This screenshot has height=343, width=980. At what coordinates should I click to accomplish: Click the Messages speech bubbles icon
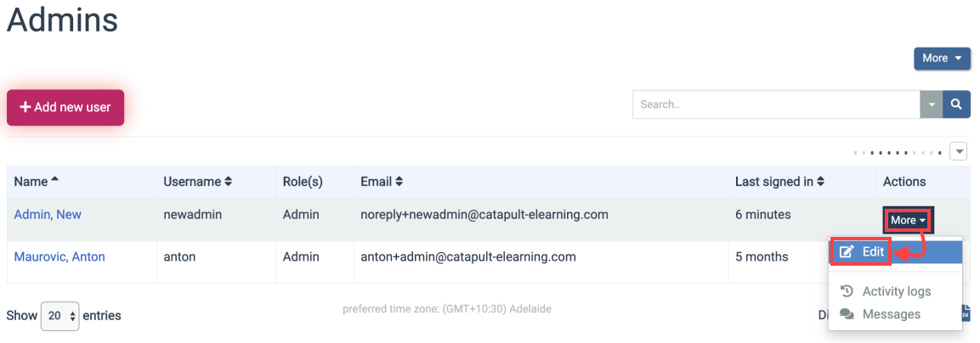point(847,314)
